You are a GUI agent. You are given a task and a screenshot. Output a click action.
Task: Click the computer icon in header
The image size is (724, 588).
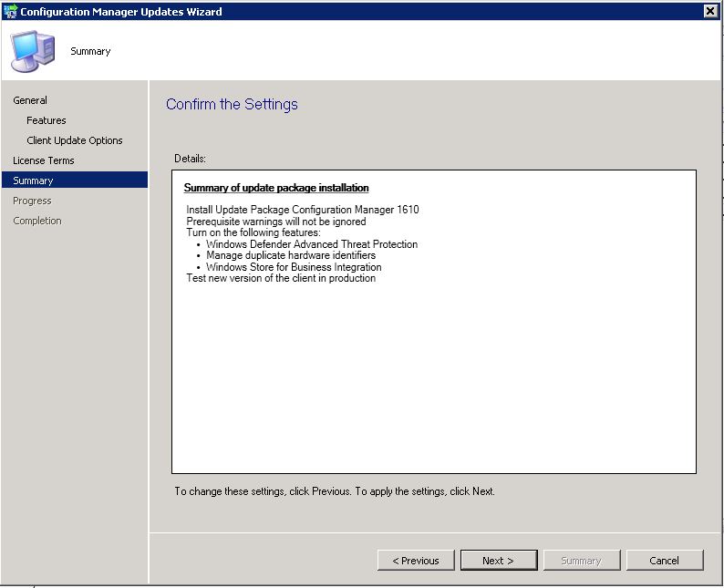click(x=33, y=51)
